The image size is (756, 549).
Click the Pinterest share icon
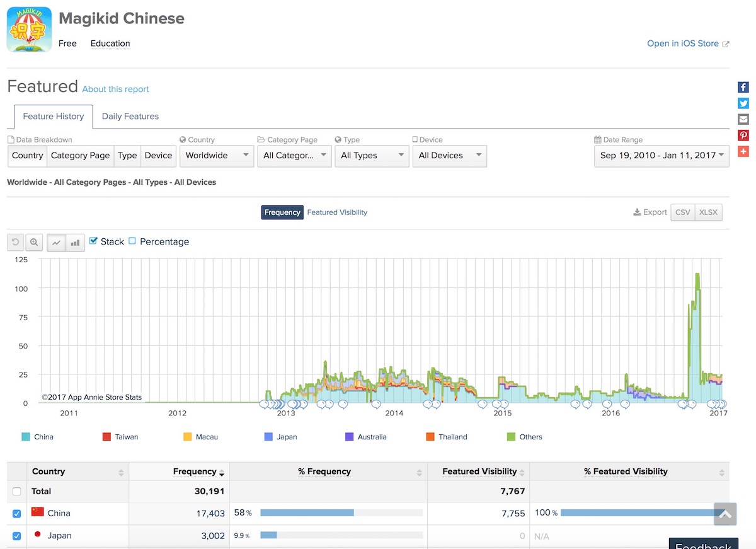click(x=743, y=136)
